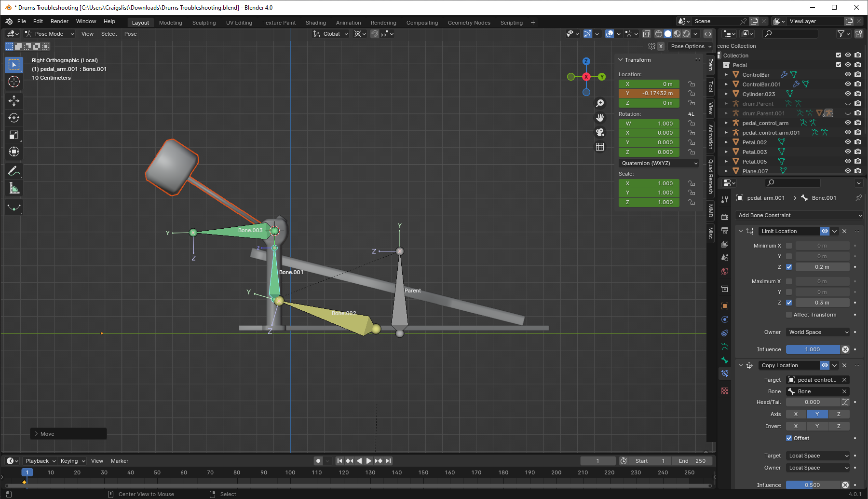Open Keying menu in timeline

72,461
